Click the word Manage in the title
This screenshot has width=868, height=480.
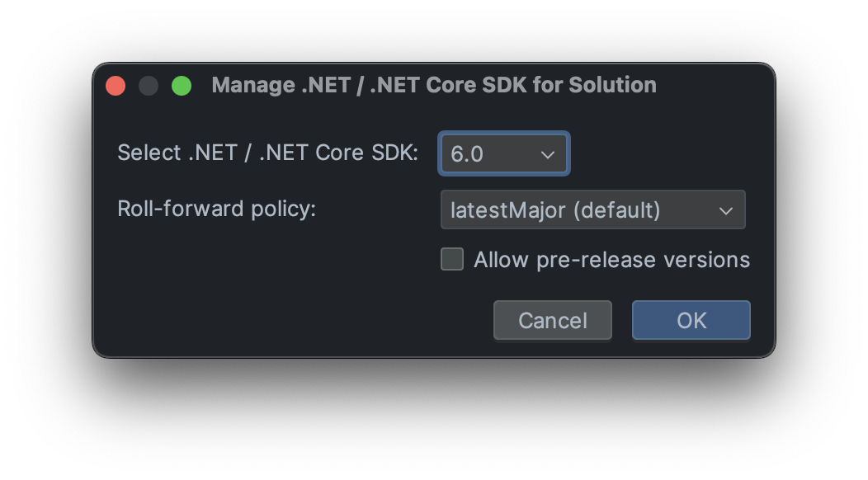click(253, 85)
